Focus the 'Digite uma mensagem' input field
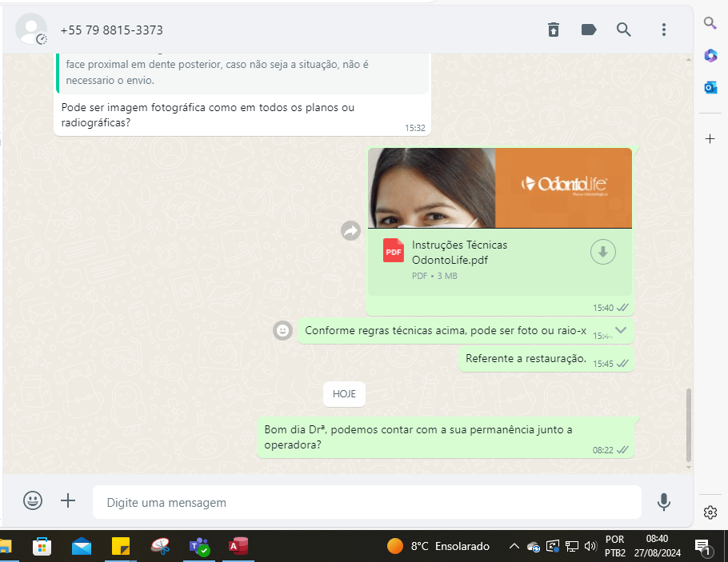This screenshot has height=562, width=728. [366, 502]
